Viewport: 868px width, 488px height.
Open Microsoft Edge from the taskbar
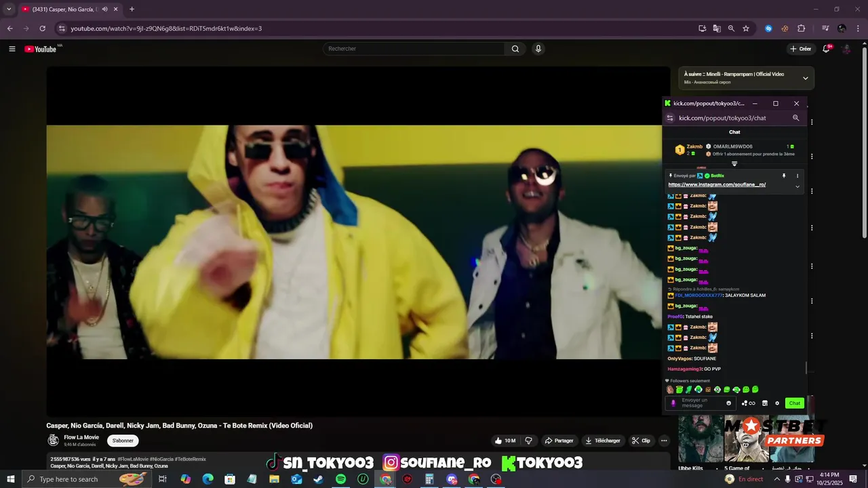[x=208, y=479]
